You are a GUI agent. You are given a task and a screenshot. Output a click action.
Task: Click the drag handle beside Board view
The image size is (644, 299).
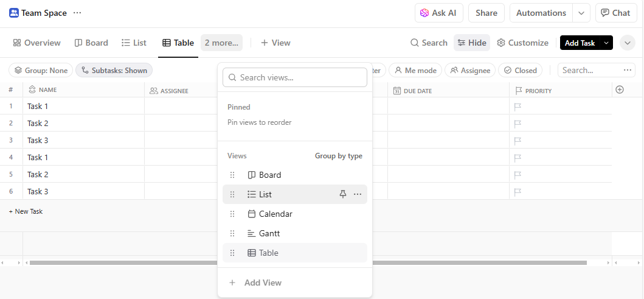click(232, 175)
